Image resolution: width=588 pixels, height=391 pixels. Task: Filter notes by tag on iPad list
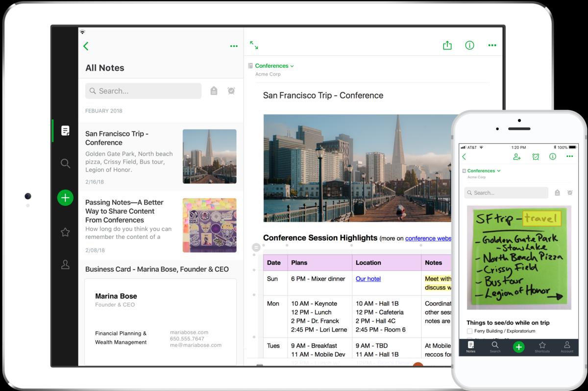click(x=214, y=91)
